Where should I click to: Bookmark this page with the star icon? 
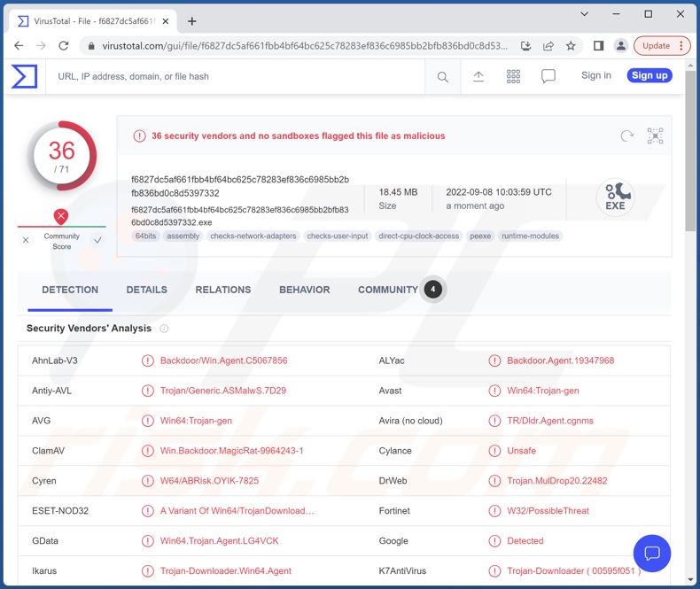pyautogui.click(x=571, y=45)
